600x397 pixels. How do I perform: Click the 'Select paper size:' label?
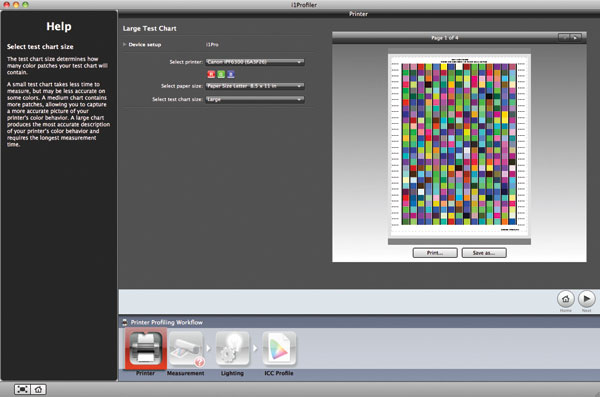[182, 86]
